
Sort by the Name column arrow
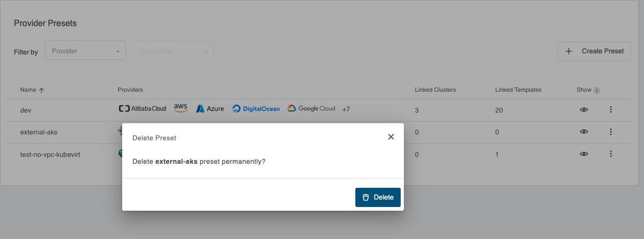point(42,90)
